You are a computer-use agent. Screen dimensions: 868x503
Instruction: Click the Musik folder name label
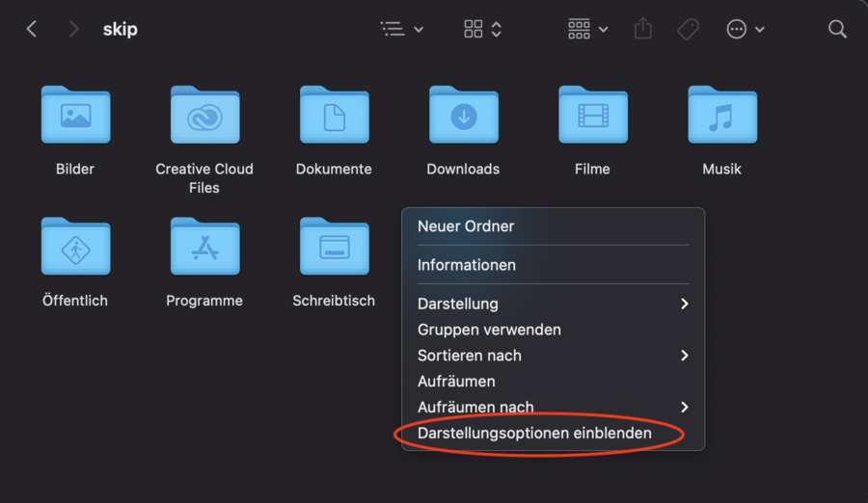[721, 169]
